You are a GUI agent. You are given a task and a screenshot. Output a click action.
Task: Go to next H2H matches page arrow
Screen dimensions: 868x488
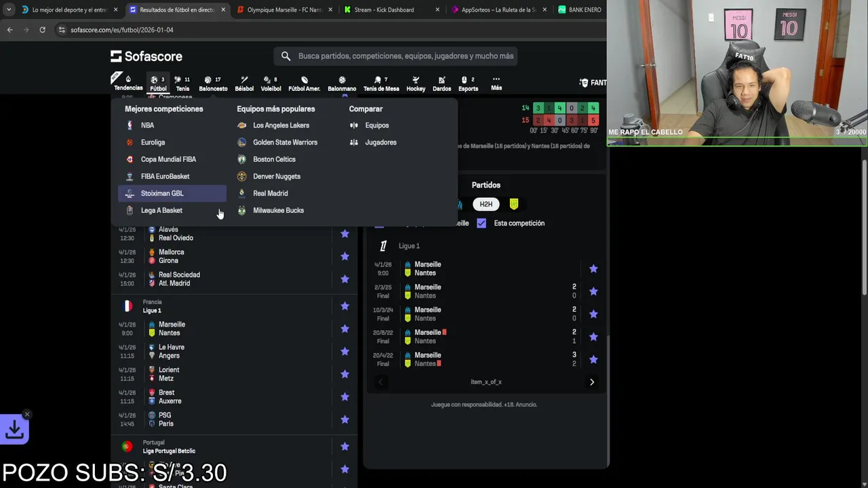click(592, 382)
